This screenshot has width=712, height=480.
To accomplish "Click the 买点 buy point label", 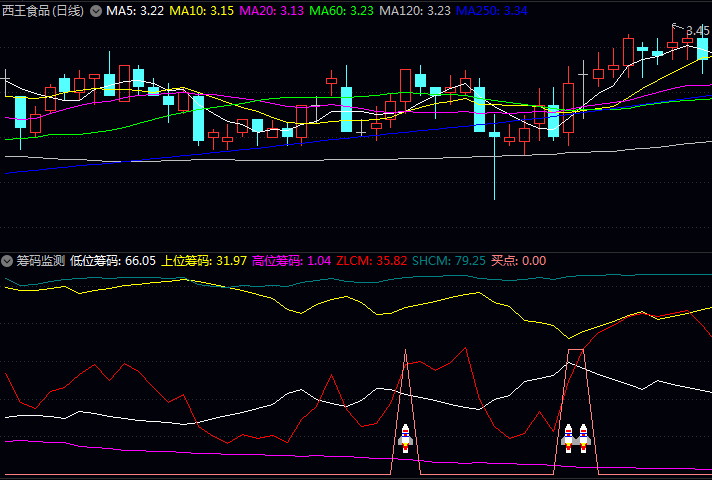I will point(518,260).
